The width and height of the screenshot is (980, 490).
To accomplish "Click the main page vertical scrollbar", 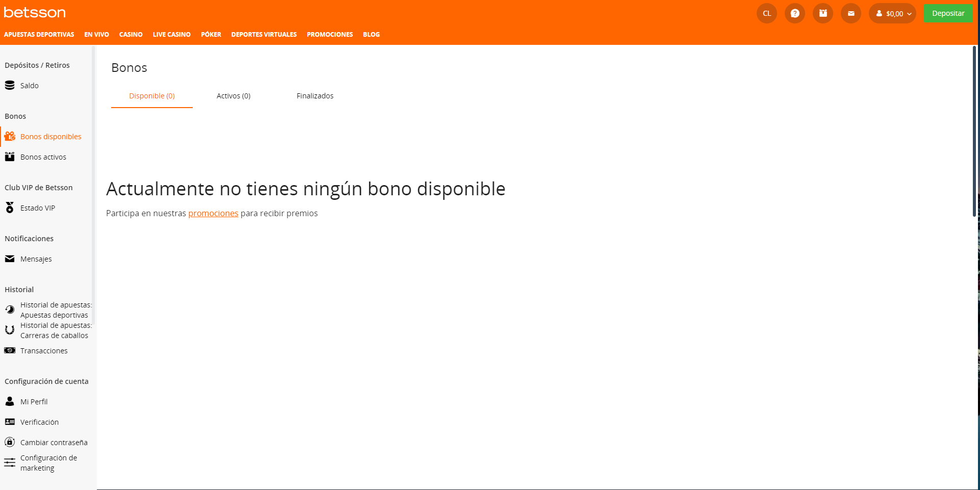I will point(974,132).
